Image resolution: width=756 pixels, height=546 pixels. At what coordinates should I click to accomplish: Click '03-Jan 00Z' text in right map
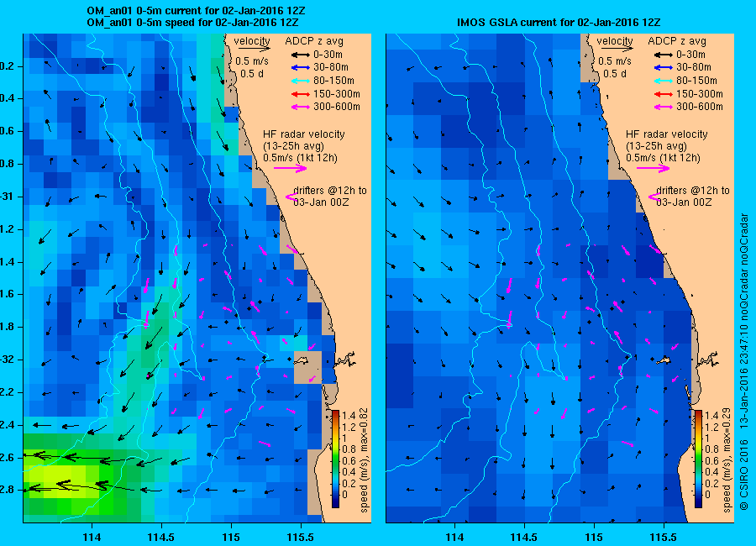pyautogui.click(x=684, y=202)
